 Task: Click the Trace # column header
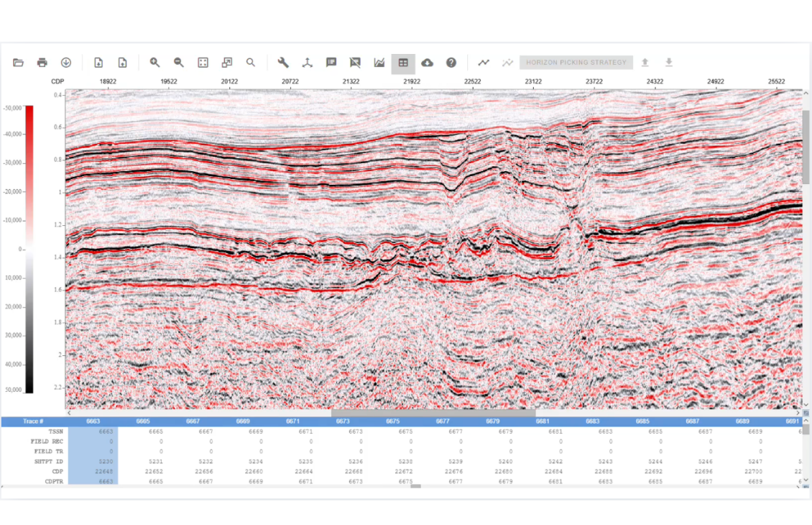(33, 421)
